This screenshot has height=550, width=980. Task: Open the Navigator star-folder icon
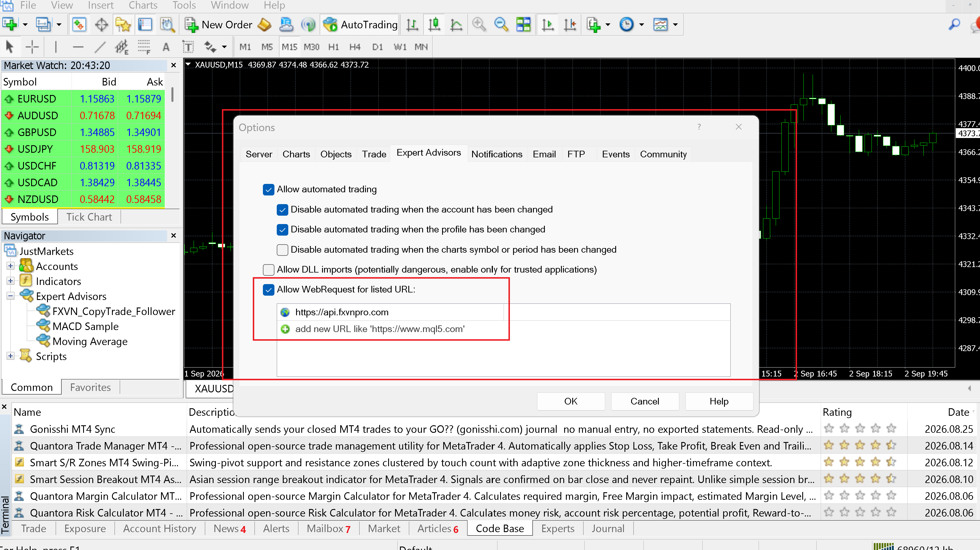pyautogui.click(x=123, y=25)
